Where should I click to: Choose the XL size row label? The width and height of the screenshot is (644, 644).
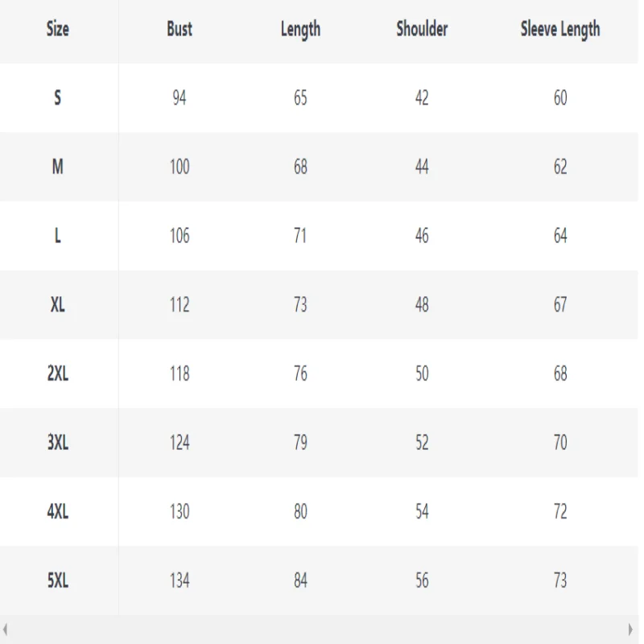[57, 305]
